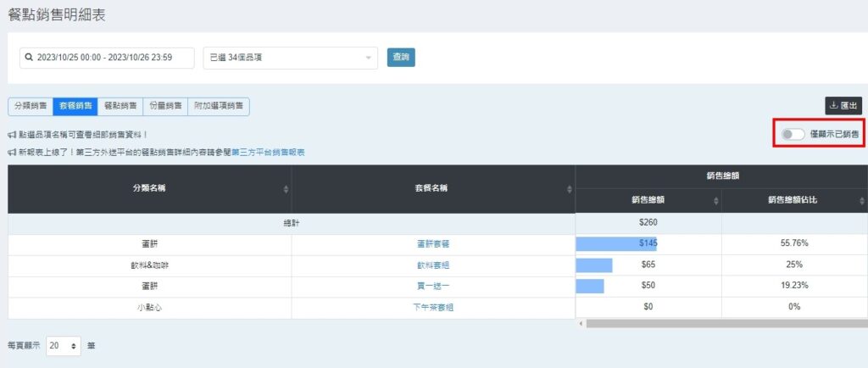Open the 份量銷售 tab
868x368 pixels.
pyautogui.click(x=164, y=106)
